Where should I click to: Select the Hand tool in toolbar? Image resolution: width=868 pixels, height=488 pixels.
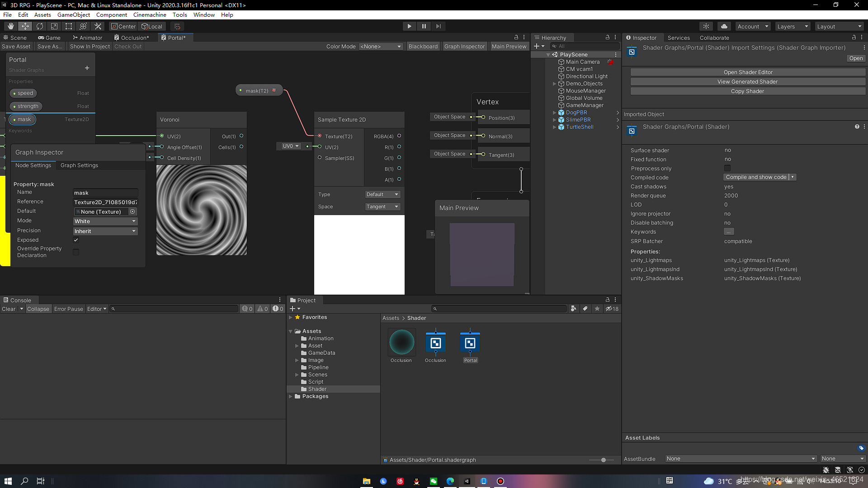[11, 26]
